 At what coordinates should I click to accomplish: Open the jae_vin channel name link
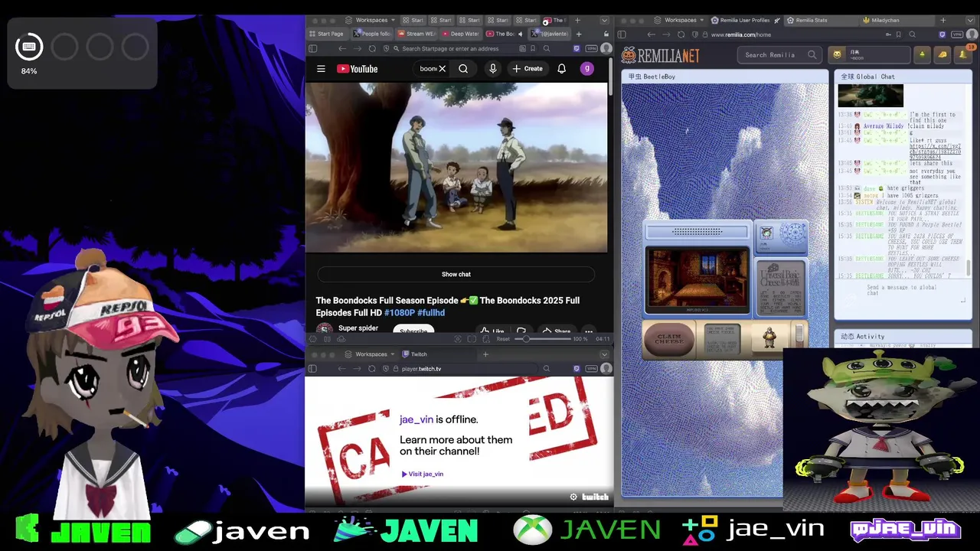coord(416,419)
